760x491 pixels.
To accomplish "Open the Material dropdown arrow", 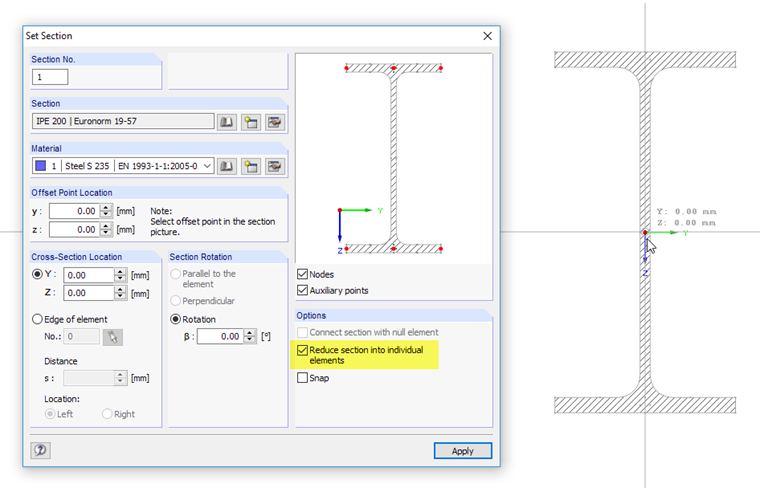I will (207, 166).
